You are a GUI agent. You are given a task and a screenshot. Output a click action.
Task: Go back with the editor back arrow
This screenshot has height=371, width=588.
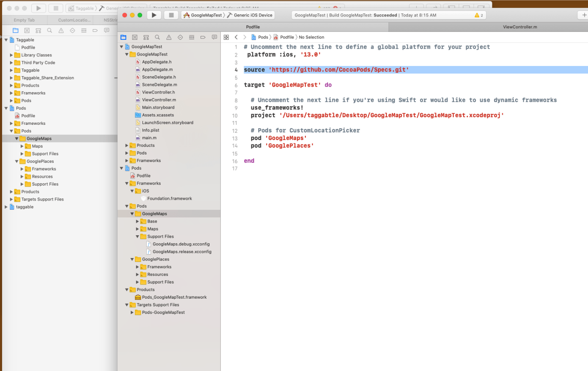click(x=236, y=37)
